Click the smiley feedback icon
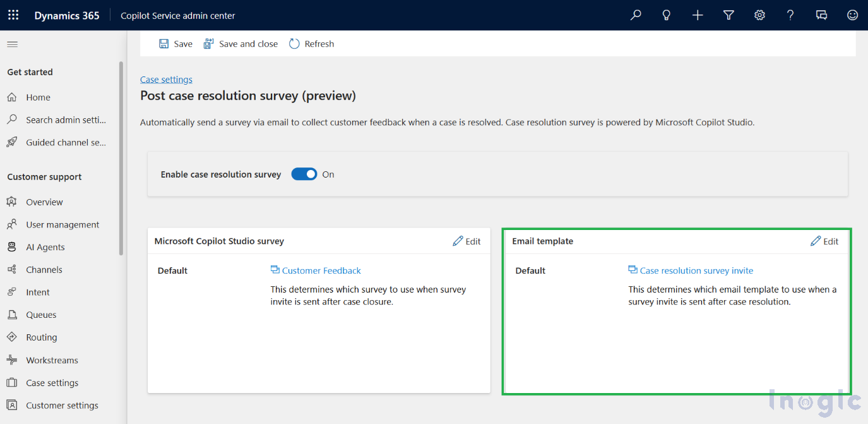868x424 pixels. [x=852, y=15]
